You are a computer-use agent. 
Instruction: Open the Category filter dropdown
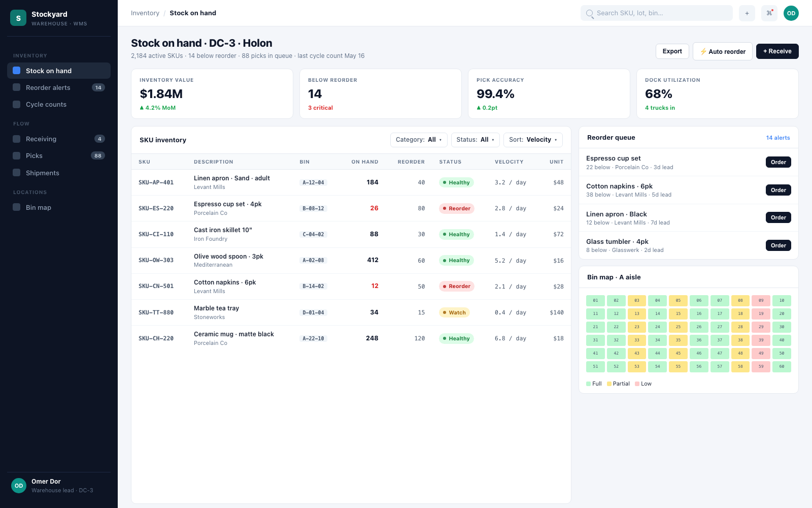click(419, 140)
